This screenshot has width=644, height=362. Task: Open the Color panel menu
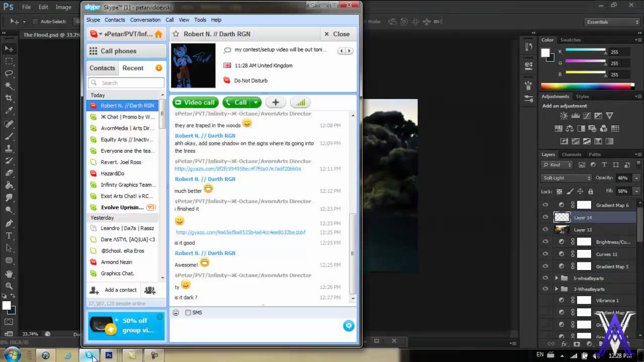637,40
